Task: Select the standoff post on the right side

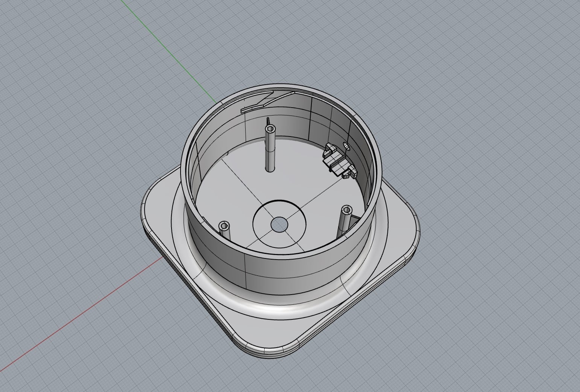Action: (345, 220)
